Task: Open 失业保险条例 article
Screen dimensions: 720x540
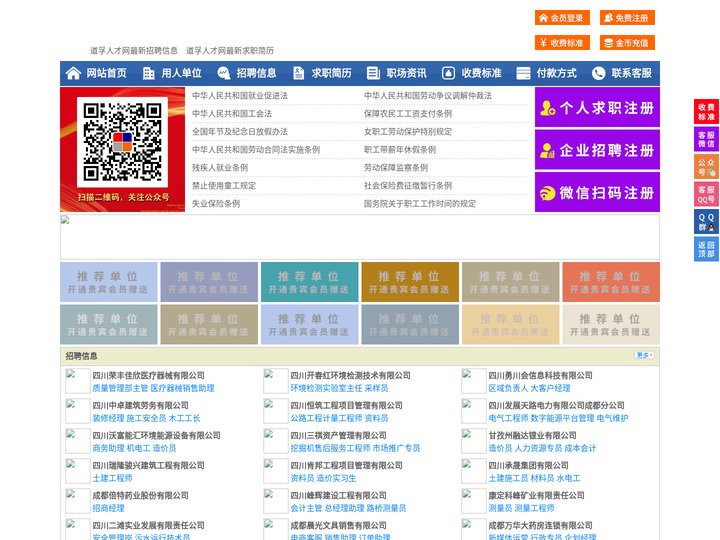Action: (x=216, y=203)
